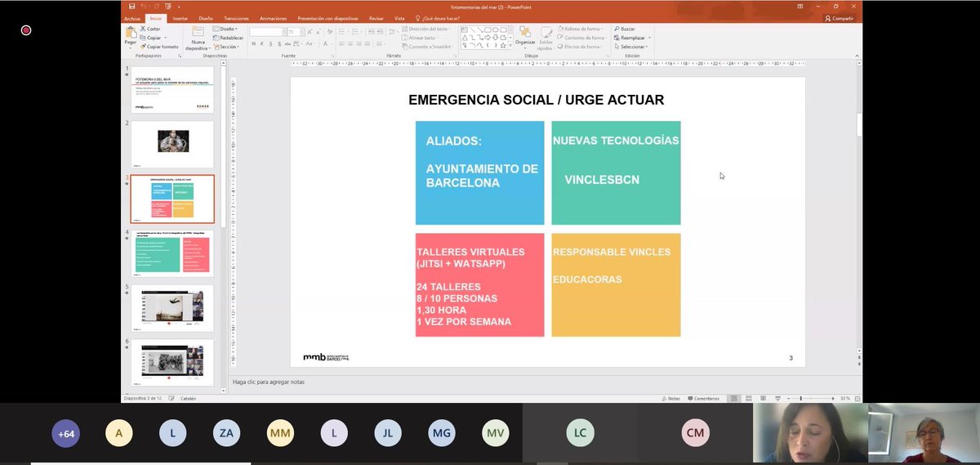This screenshot has width=980, height=465.
Task: Expand the Diseño layout dropdown
Action: [x=225, y=29]
